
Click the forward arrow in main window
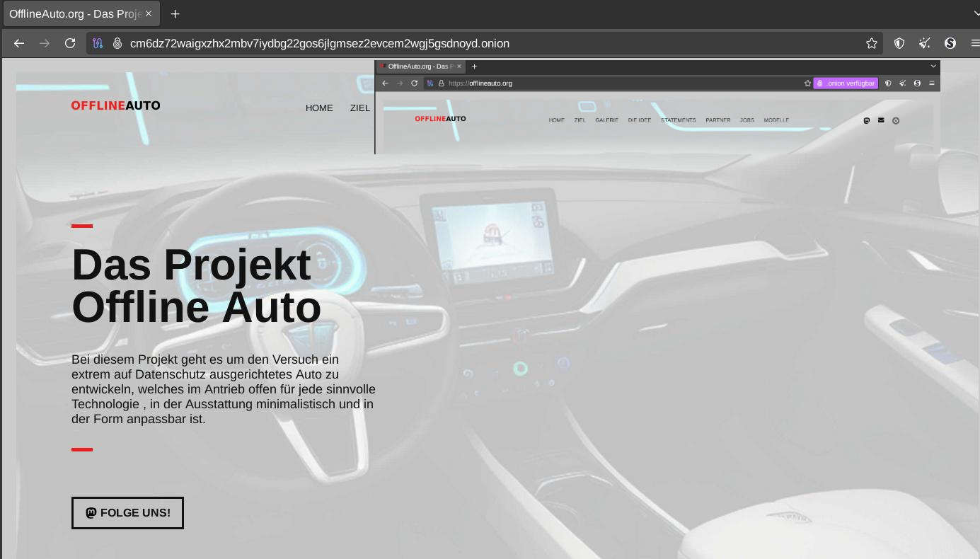click(x=45, y=43)
